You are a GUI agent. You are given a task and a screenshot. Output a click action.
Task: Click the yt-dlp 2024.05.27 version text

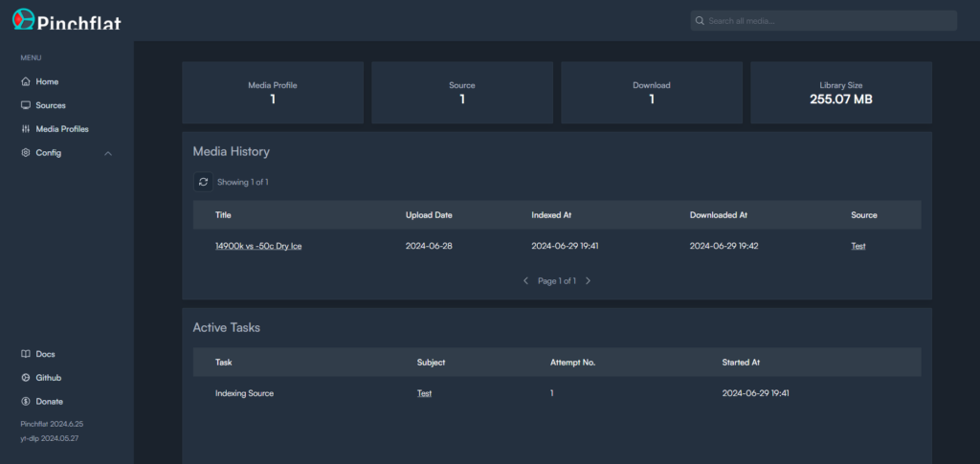click(50, 438)
